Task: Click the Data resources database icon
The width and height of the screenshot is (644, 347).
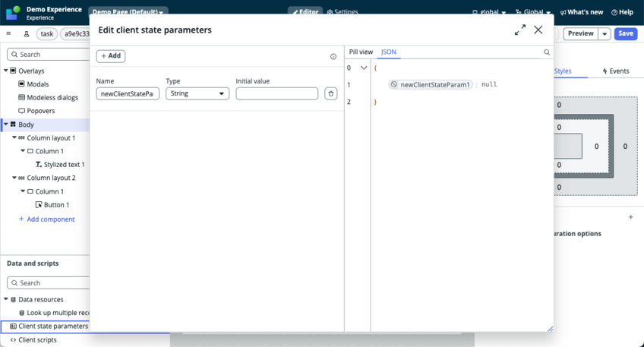Action: [13, 300]
